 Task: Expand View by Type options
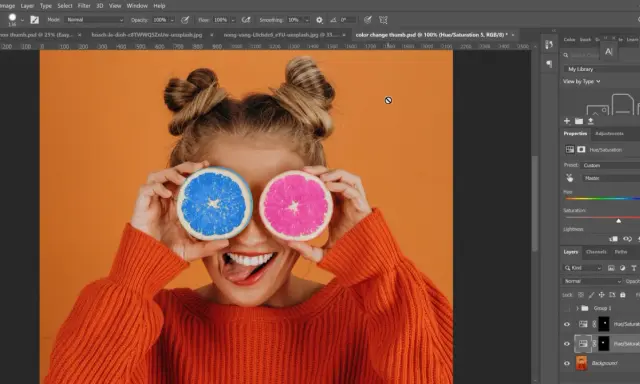pyautogui.click(x=582, y=81)
